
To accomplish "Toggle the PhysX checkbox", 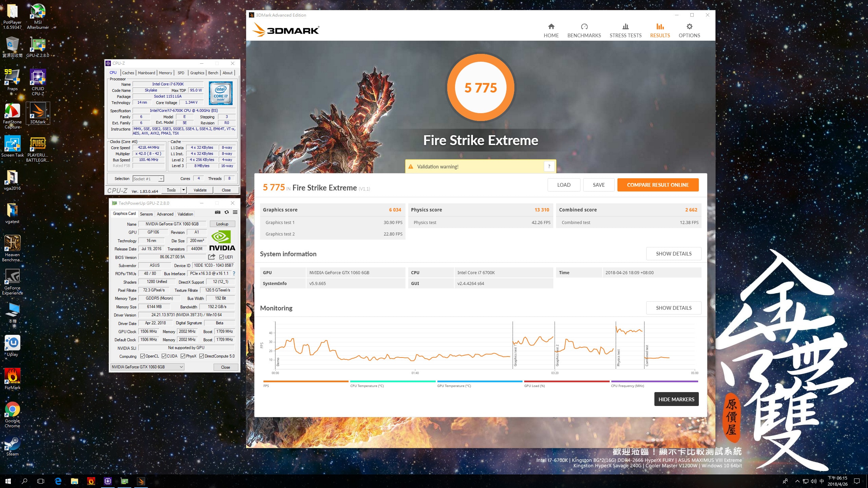I will [183, 356].
